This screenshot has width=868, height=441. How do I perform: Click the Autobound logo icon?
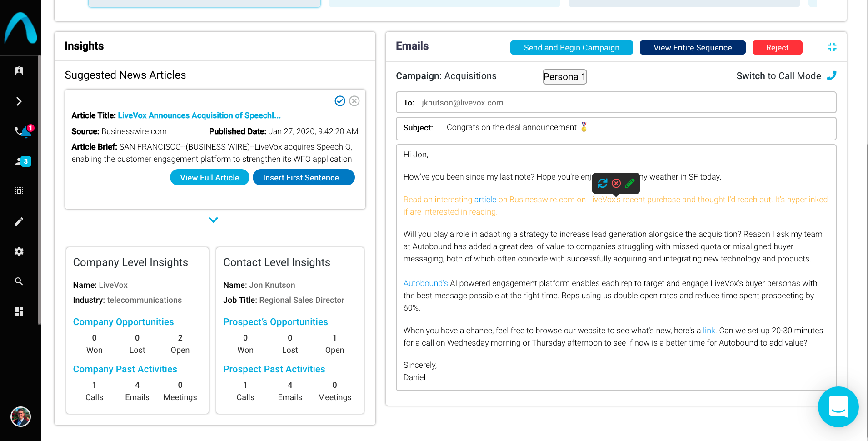tap(20, 28)
